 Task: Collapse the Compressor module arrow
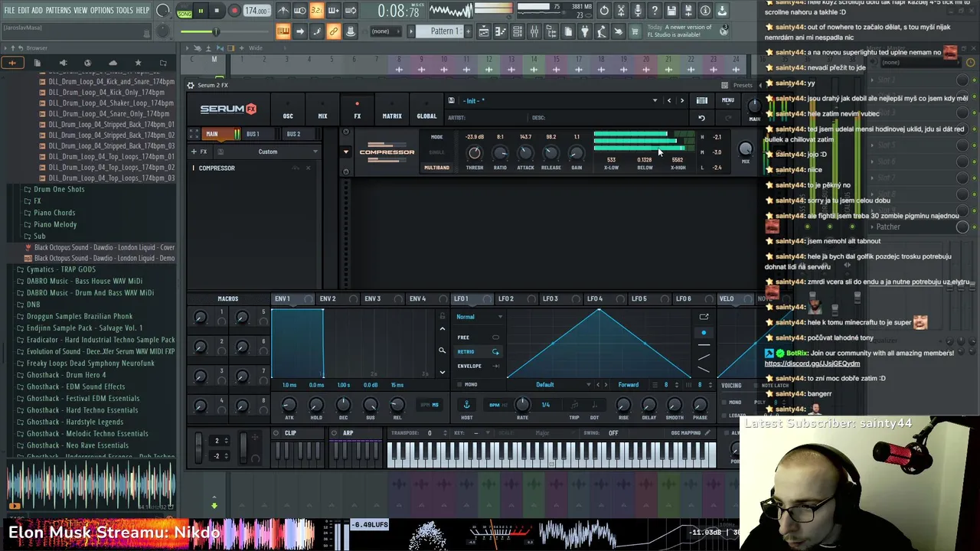click(345, 152)
